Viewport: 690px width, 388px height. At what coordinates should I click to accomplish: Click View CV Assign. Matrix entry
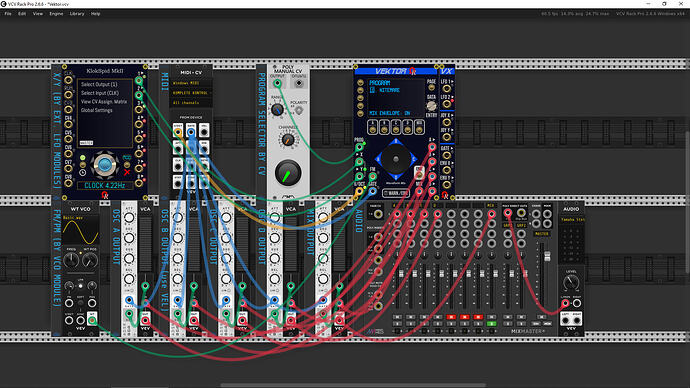(x=104, y=102)
